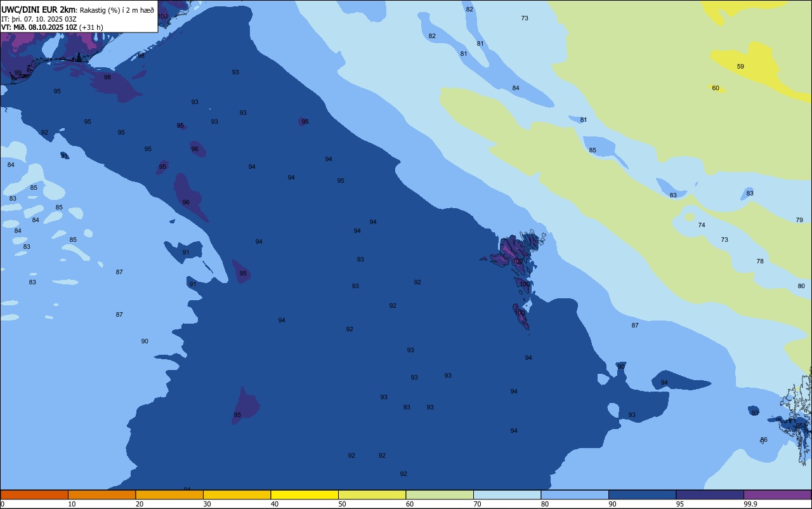This screenshot has width=812, height=509.
Task: Click the "79" value near right edge
Action: pyautogui.click(x=799, y=220)
